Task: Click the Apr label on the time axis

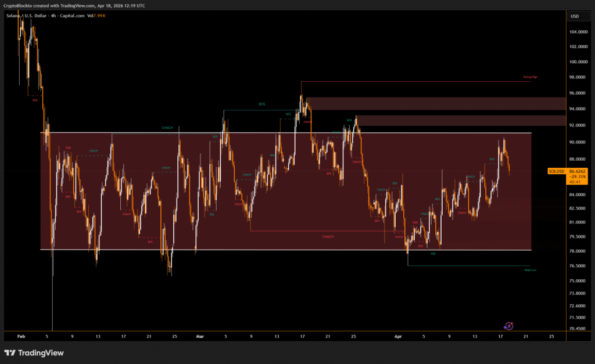Action: click(398, 336)
